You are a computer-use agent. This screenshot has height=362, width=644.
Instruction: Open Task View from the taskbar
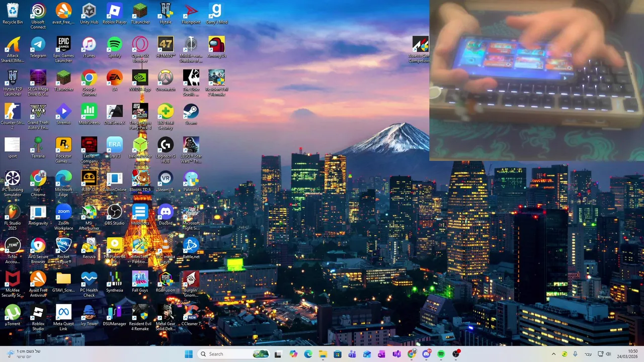pos(278,354)
